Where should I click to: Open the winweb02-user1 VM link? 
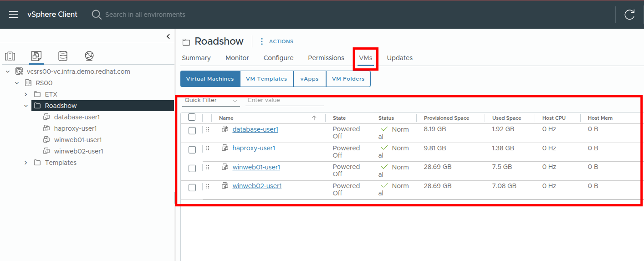pyautogui.click(x=257, y=186)
